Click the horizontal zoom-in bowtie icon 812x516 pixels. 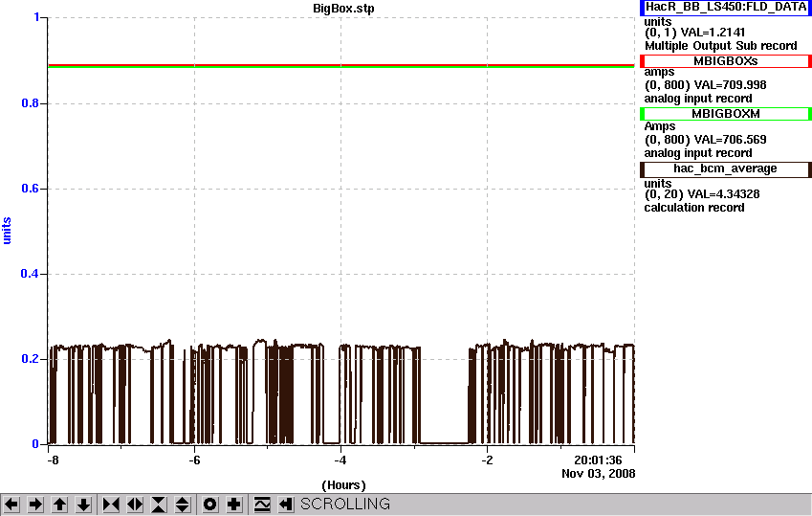[111, 505]
